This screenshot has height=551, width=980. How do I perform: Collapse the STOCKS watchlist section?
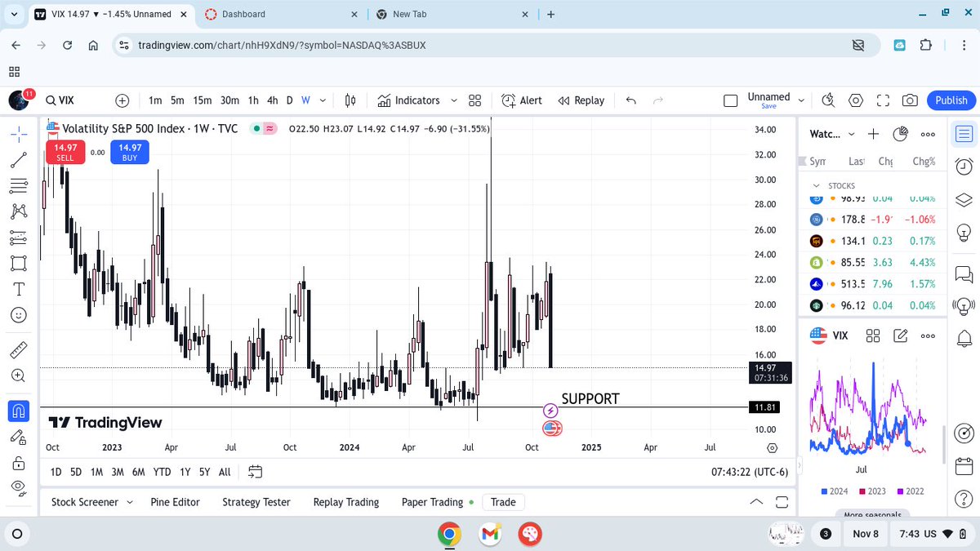point(816,186)
